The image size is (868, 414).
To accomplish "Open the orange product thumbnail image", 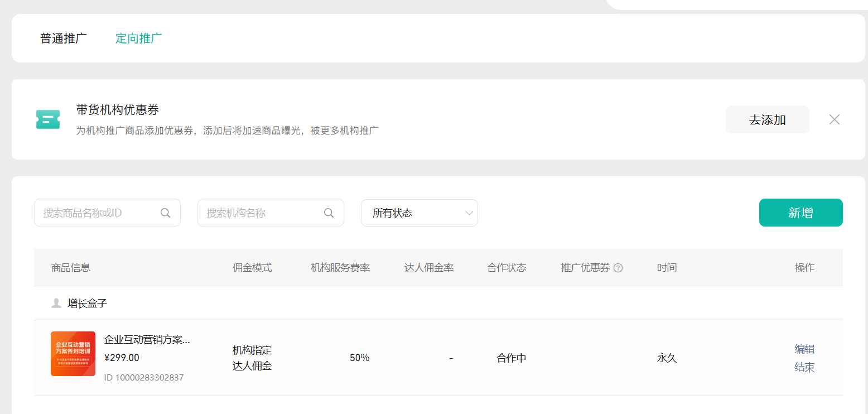I will click(73, 354).
